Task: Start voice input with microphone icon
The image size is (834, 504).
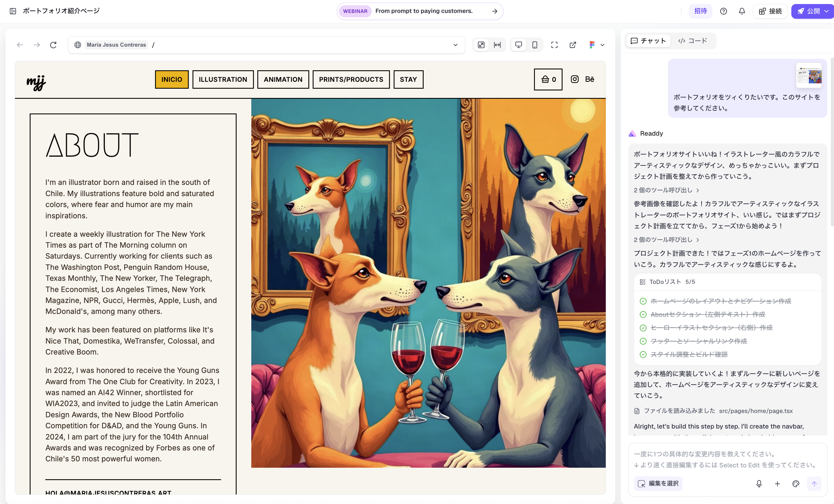Action: tap(759, 484)
